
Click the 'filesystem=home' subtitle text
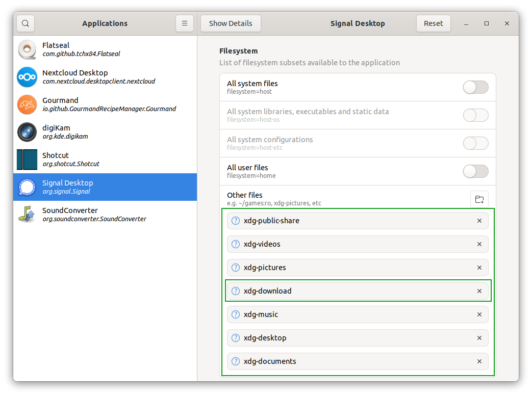point(251,176)
